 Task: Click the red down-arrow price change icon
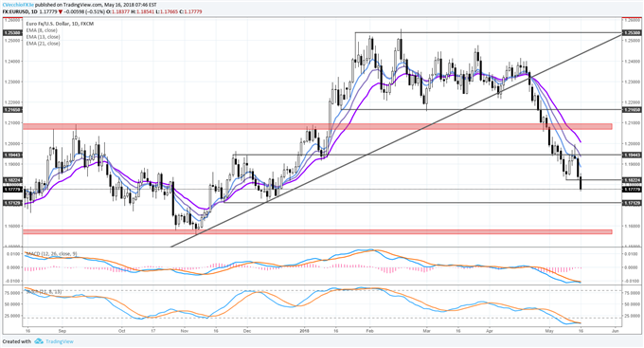pyautogui.click(x=61, y=12)
